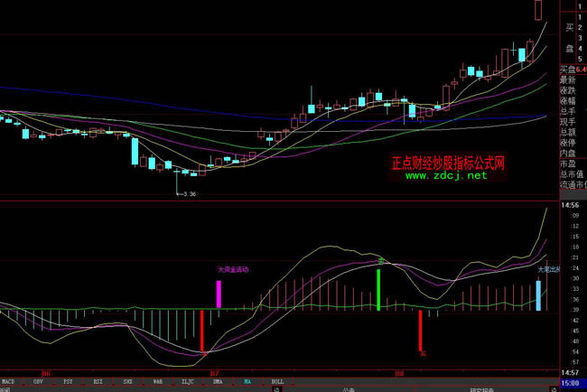587x392 pixels.
Task: Select the OBV indicator tab
Action: tap(38, 382)
